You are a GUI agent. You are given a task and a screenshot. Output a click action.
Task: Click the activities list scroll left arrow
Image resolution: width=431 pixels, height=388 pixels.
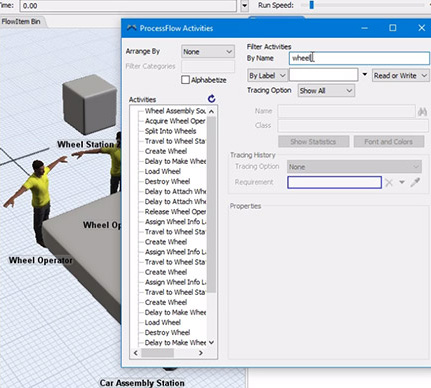coord(136,353)
